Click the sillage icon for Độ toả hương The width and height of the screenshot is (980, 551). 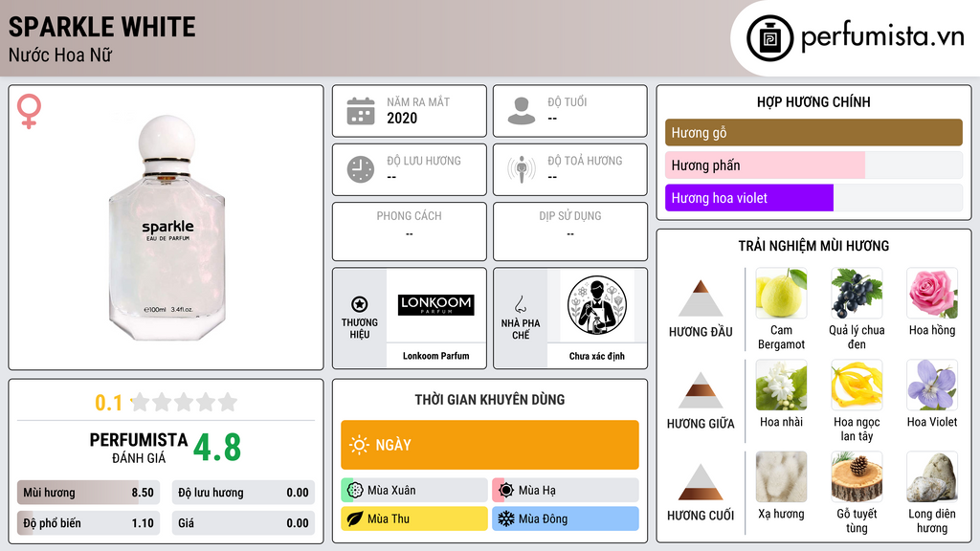(x=522, y=169)
